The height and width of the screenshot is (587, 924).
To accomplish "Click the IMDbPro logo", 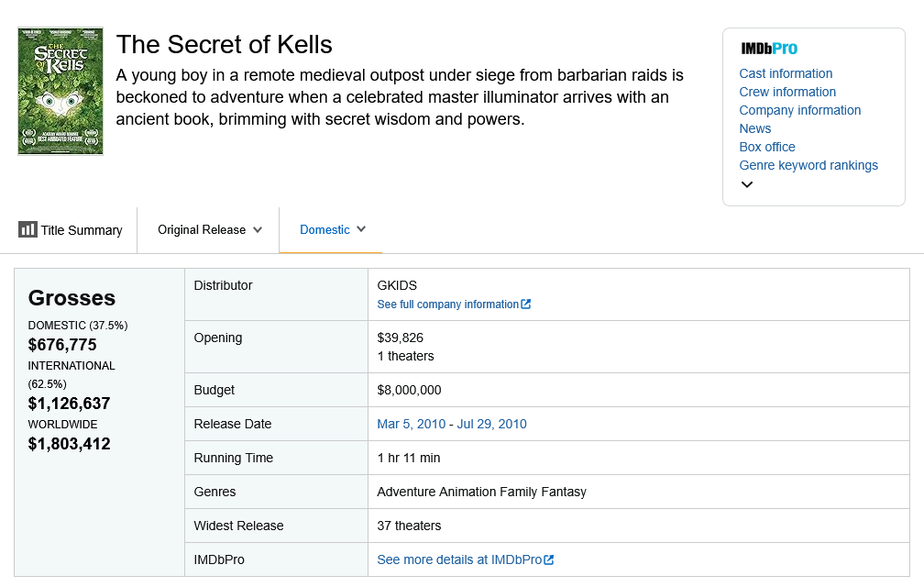I will point(769,49).
